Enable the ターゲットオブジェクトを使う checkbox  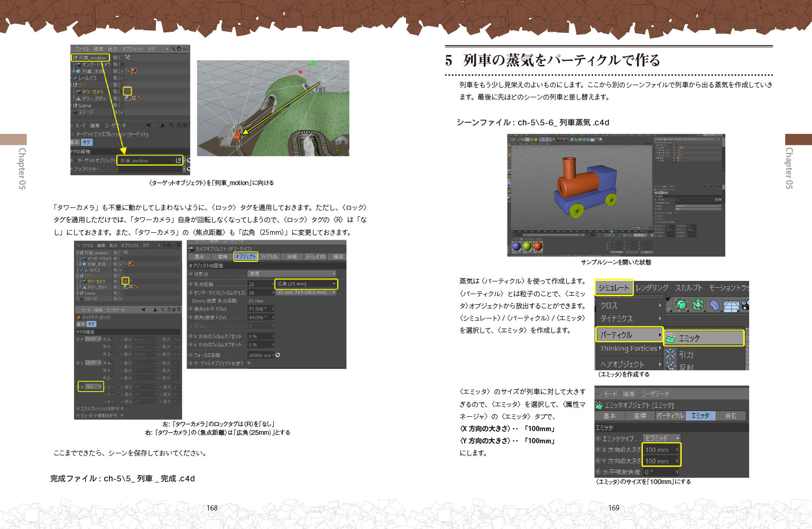point(249,363)
